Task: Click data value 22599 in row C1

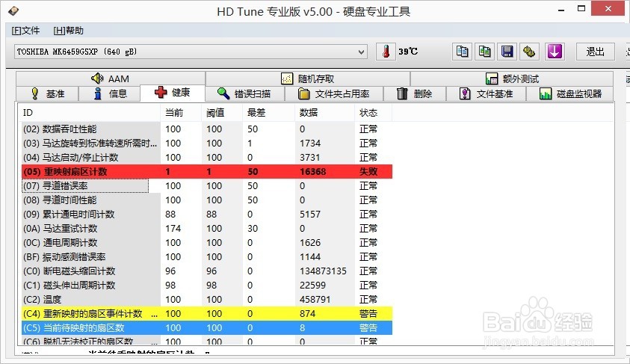Action: [x=312, y=286]
